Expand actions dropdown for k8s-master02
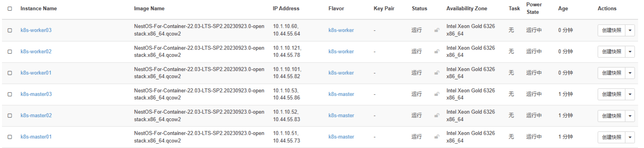Viewport: 644px width, 148px height. pyautogui.click(x=630, y=116)
